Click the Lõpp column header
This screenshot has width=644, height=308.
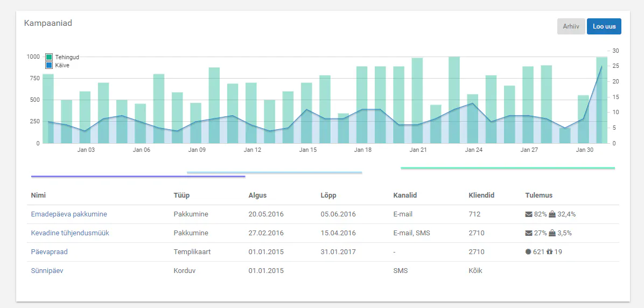(x=328, y=195)
